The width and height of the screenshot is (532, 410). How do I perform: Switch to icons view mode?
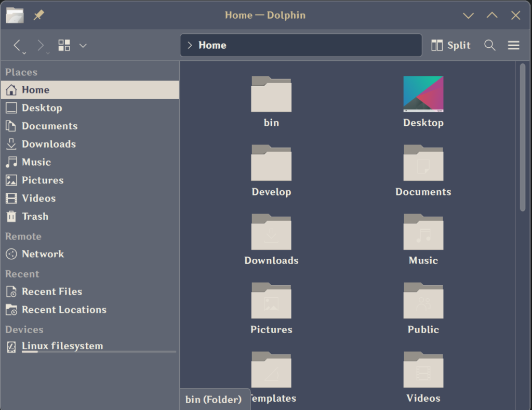click(64, 45)
